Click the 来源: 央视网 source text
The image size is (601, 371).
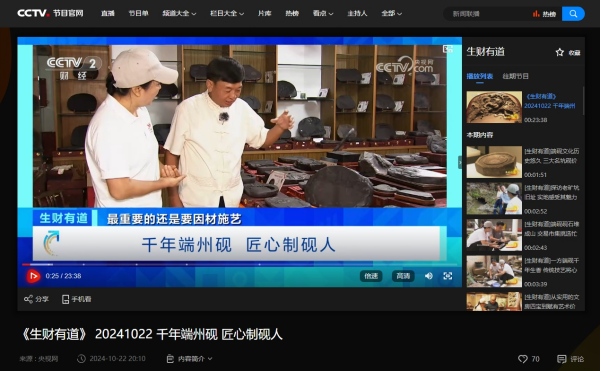38,359
